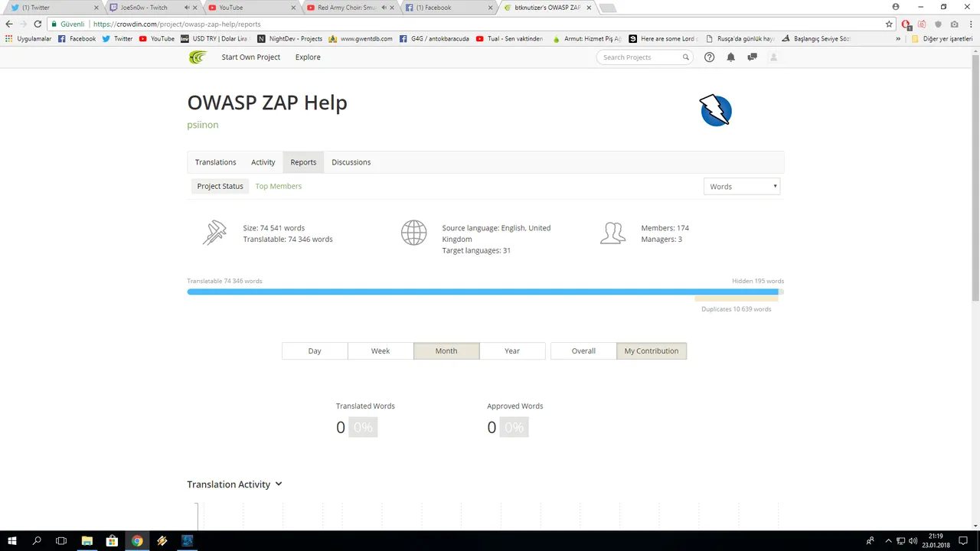Open notifications bell icon
Viewport: 980px width, 551px height.
[x=730, y=57]
